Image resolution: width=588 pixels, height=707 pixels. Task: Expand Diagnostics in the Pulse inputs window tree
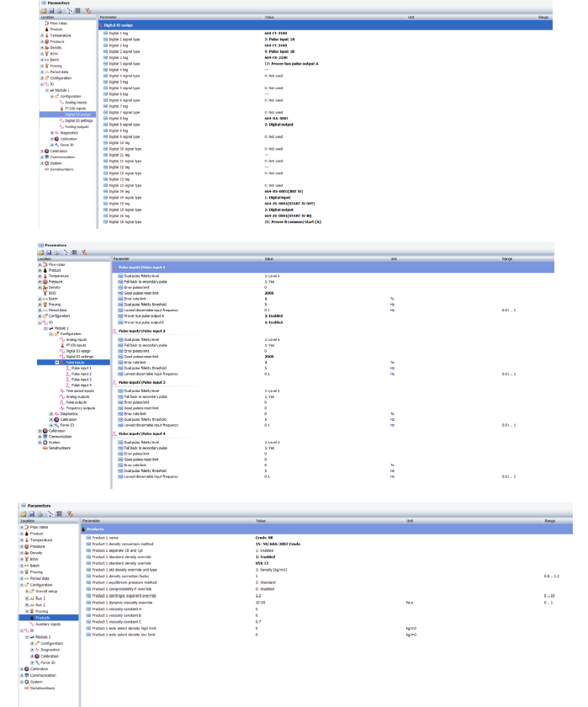click(51, 413)
